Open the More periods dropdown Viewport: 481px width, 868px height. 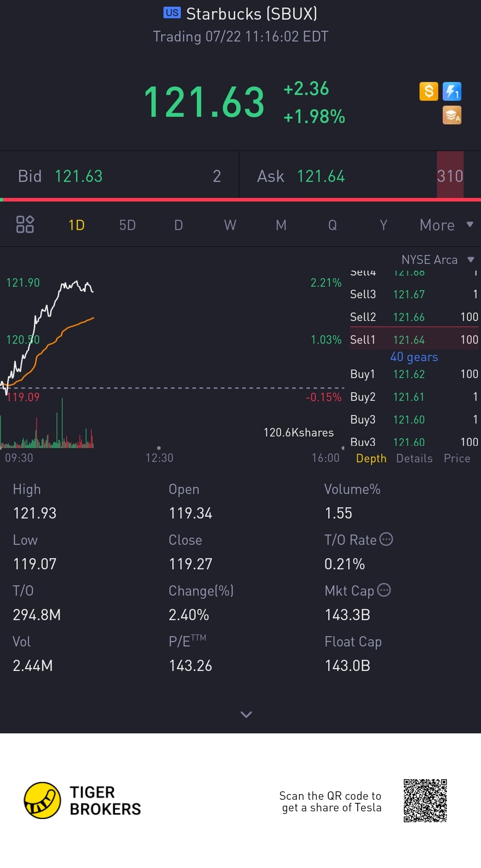446,225
